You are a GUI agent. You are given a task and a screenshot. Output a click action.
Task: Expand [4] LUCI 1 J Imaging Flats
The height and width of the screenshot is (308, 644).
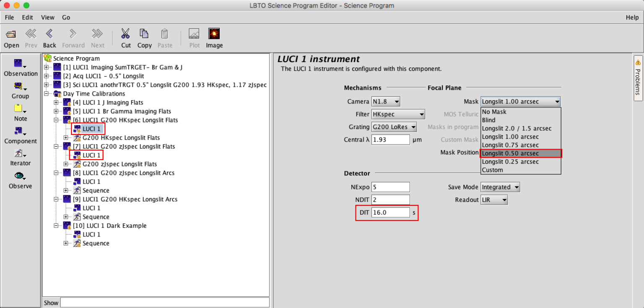[x=56, y=102]
